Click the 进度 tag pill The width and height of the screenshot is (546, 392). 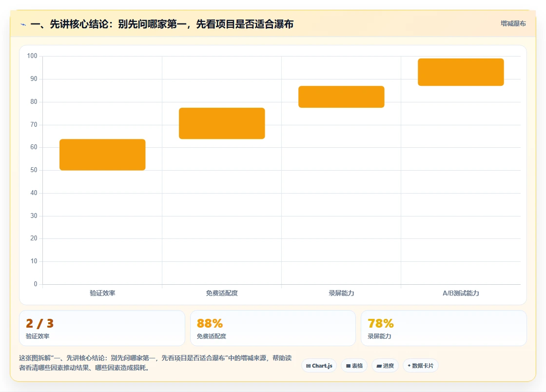(385, 366)
